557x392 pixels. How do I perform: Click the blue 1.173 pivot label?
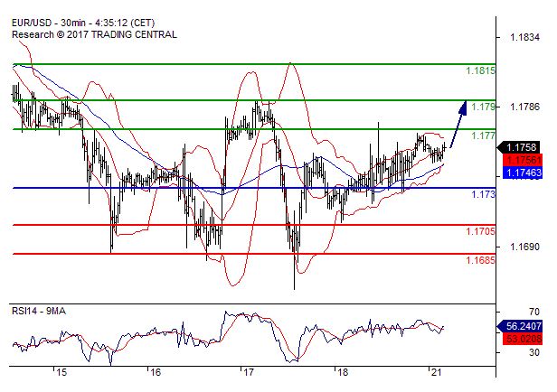(483, 194)
